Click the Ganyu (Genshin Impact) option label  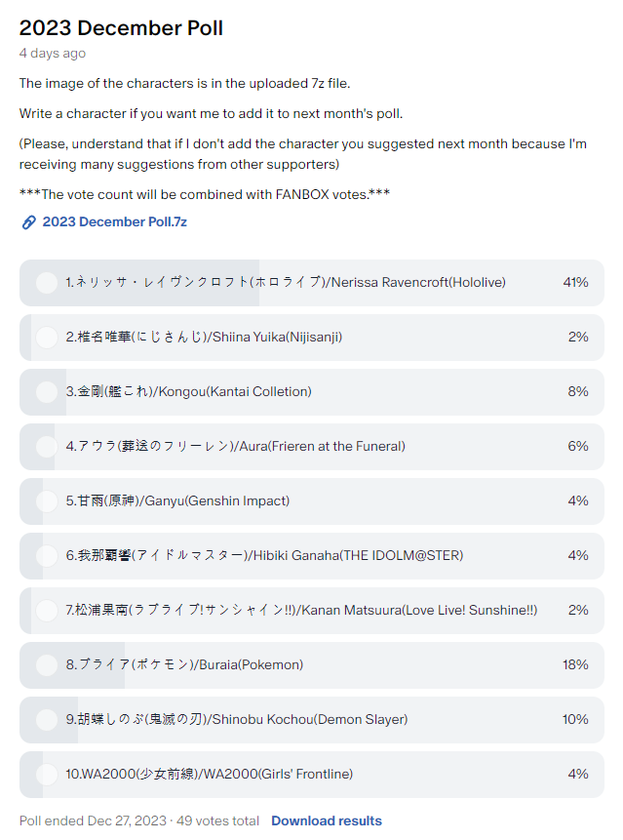(x=177, y=501)
